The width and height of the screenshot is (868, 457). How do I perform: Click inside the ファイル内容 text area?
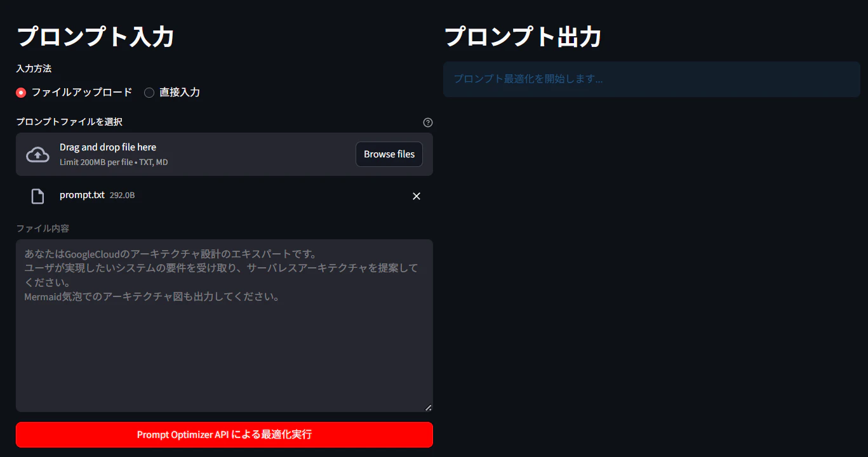coord(224,326)
